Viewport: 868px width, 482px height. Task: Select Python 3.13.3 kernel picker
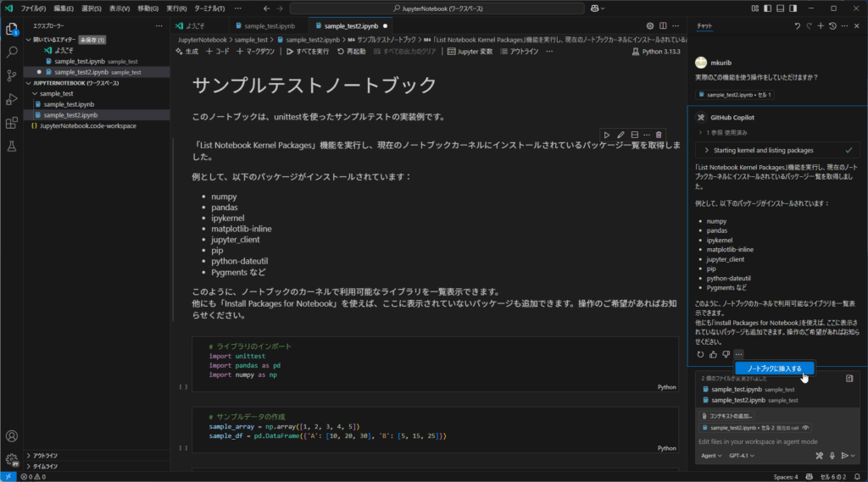point(656,52)
